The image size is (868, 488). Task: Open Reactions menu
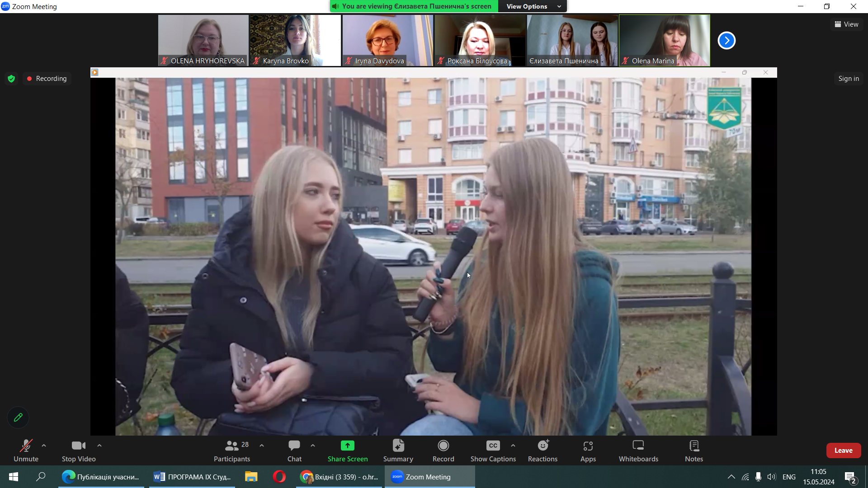542,450
